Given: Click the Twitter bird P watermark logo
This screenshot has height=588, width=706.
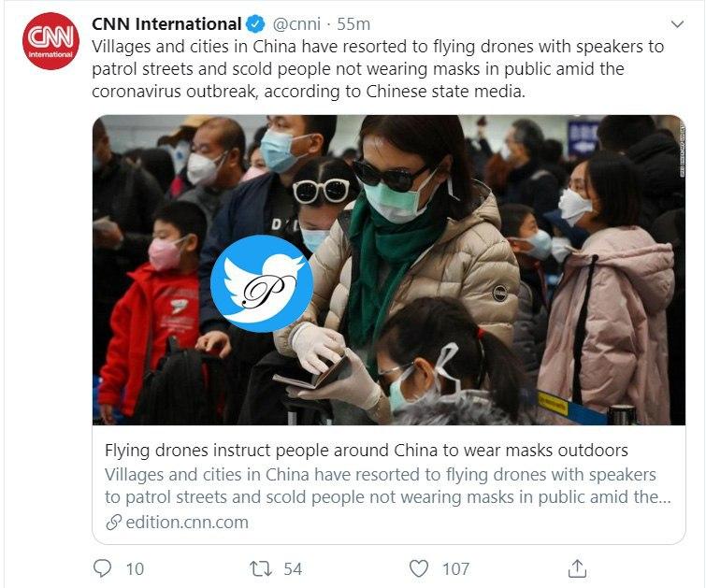Looking at the screenshot, I should 262,283.
